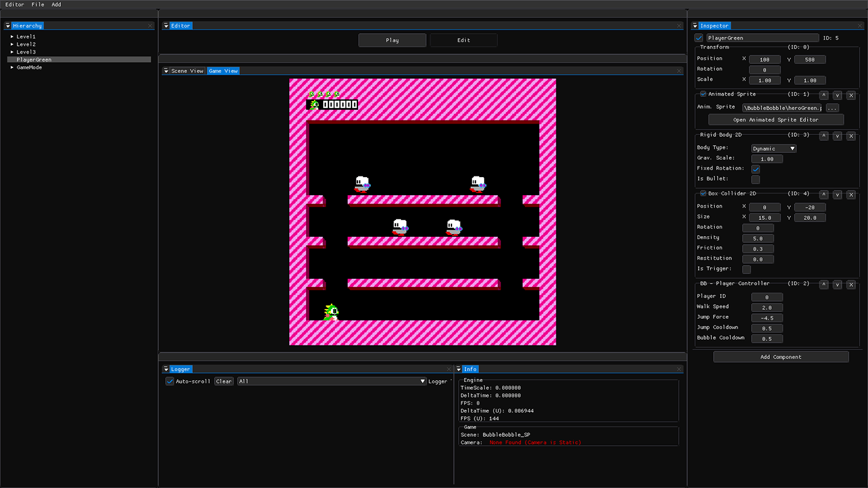Edit Transform Position Y value 580
Image resolution: width=868 pixels, height=488 pixels.
pyautogui.click(x=810, y=60)
